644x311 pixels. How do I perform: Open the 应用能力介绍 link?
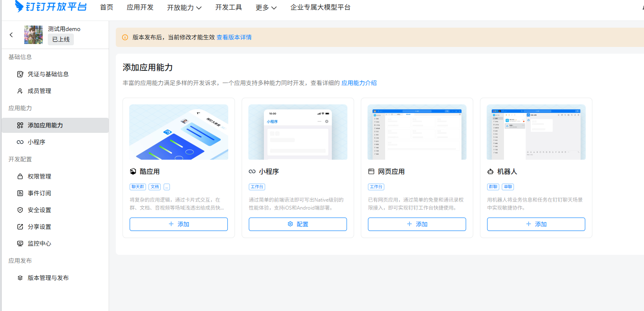[359, 83]
